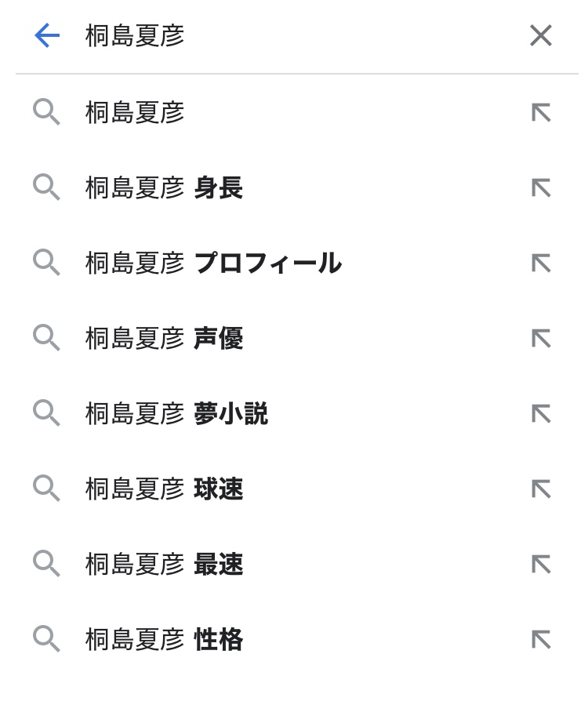Insert 身長 suggestion using its arrow icon
588x705 pixels.
click(541, 188)
